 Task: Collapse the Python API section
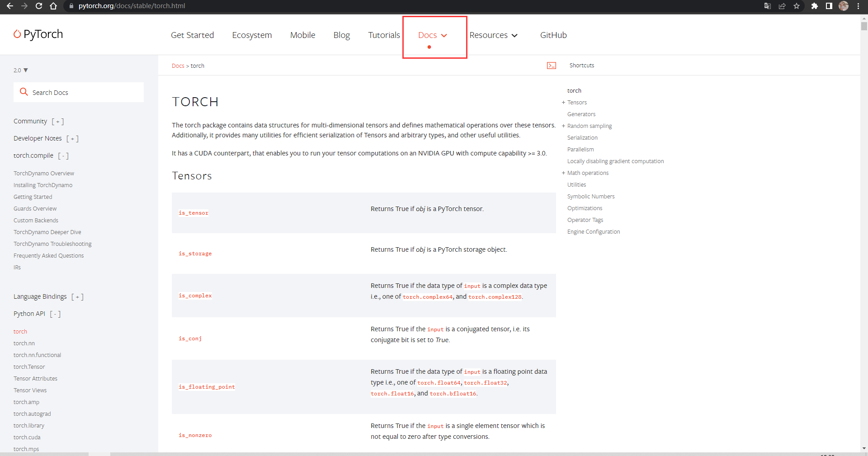click(55, 314)
